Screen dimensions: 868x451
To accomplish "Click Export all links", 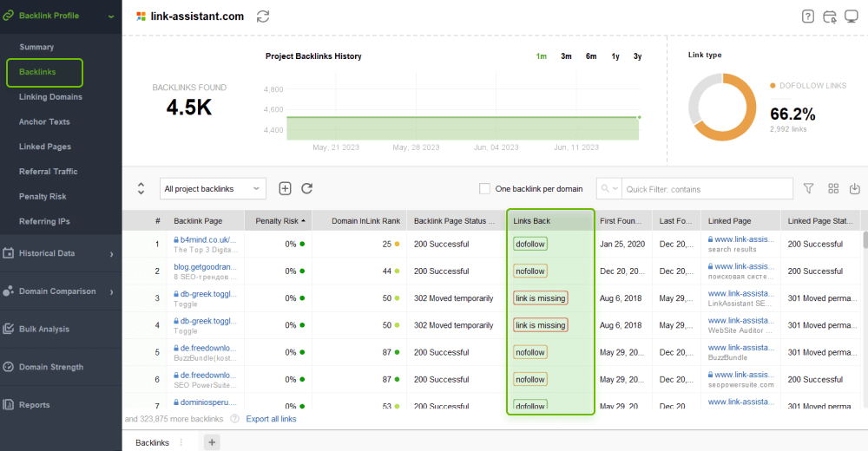I will point(271,419).
